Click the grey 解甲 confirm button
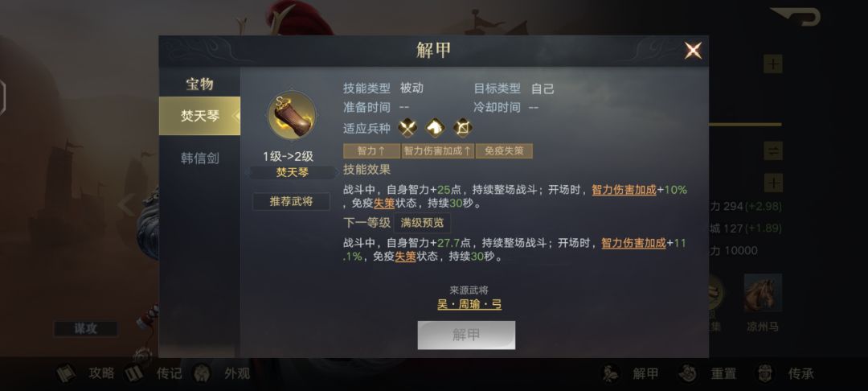This screenshot has width=868, height=391. [x=466, y=335]
